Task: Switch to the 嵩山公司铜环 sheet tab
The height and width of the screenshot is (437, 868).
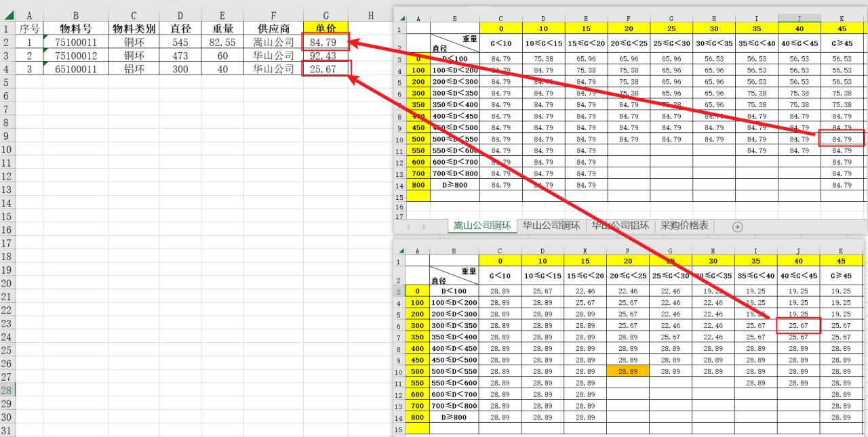Action: click(482, 226)
